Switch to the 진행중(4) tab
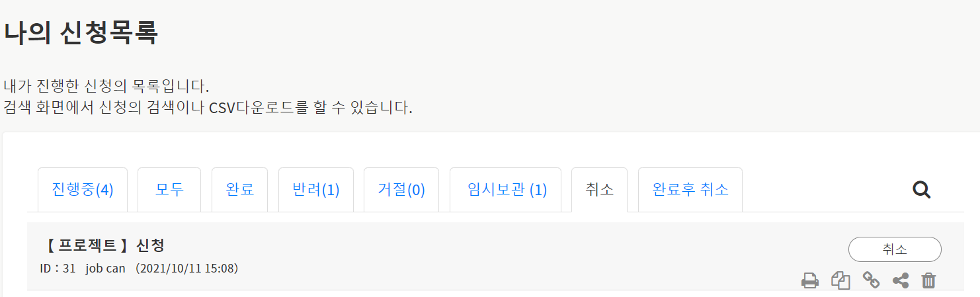This screenshot has width=980, height=297. pos(83,190)
